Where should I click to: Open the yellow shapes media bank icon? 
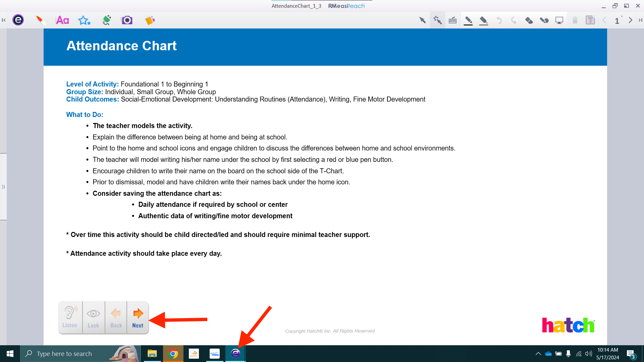(150, 20)
